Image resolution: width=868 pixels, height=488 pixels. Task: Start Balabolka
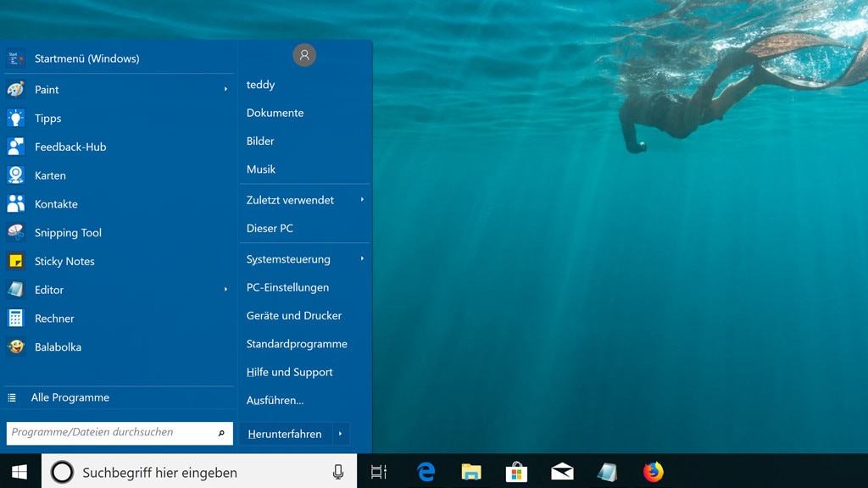coord(58,347)
